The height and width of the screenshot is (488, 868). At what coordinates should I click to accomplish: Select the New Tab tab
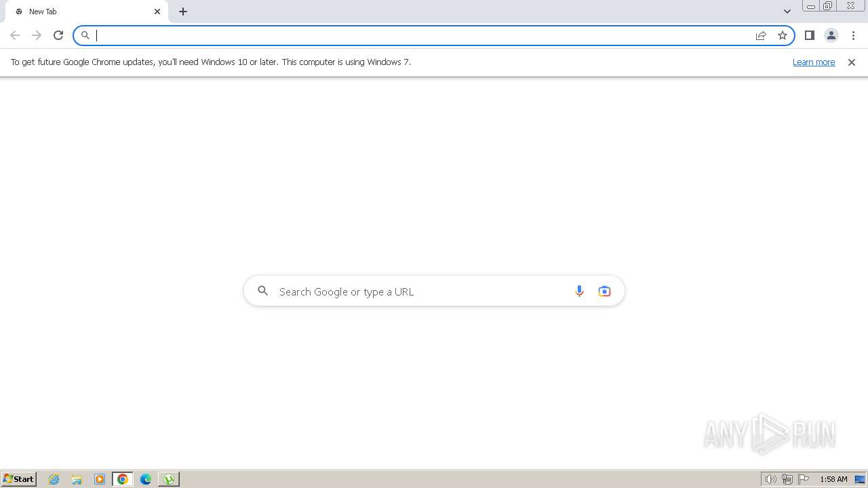[x=87, y=12]
